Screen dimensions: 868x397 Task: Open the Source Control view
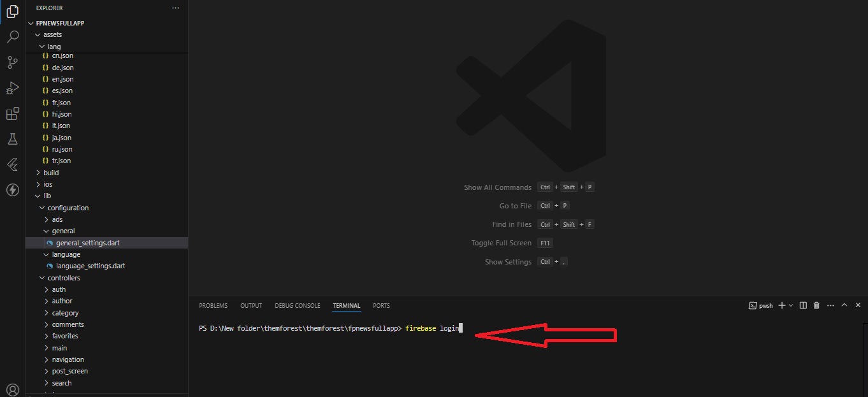(x=12, y=62)
